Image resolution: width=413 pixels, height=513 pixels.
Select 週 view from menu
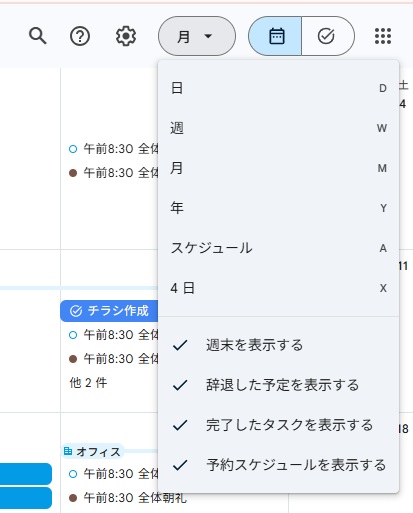(x=279, y=128)
